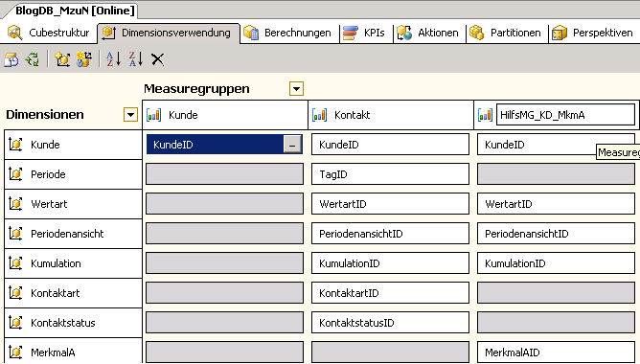Select PeriodenansichtID cell in Kontakt column

click(390, 234)
